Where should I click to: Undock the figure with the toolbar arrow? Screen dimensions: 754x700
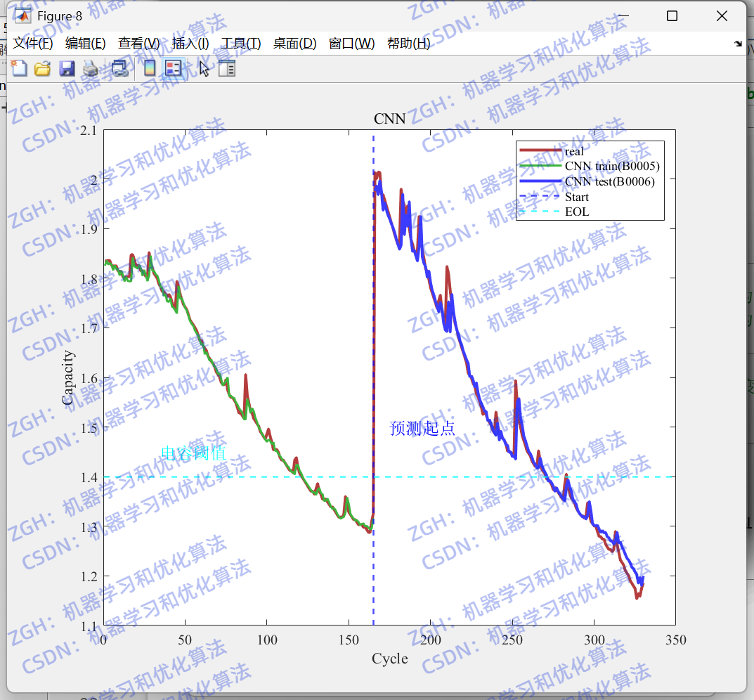738,44
